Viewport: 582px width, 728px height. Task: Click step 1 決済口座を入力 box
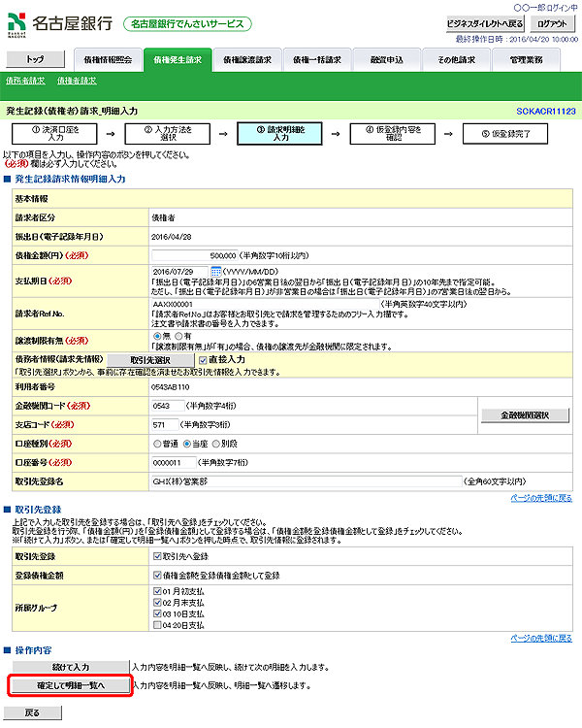pyautogui.click(x=54, y=134)
